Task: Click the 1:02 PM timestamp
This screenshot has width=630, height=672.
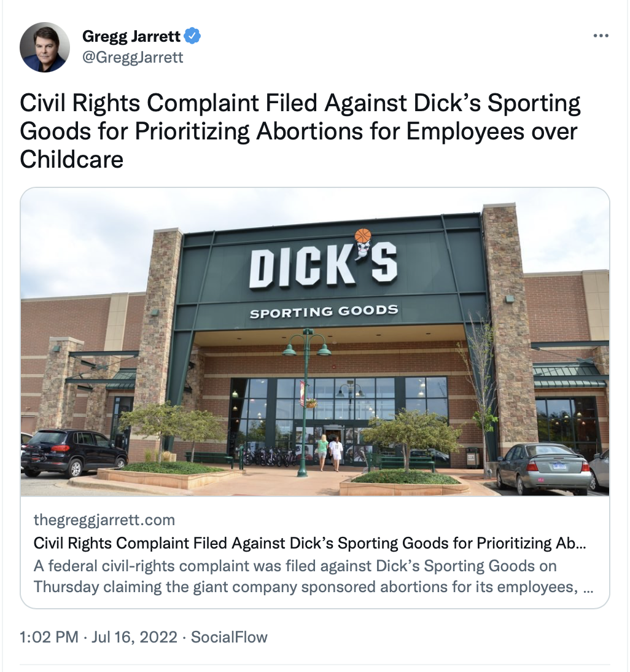Action: (49, 637)
